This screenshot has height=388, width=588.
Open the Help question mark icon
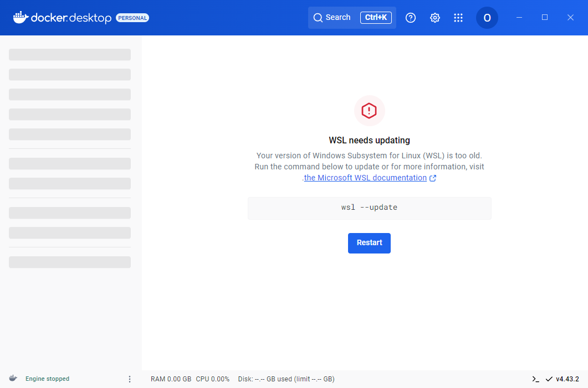coord(411,18)
